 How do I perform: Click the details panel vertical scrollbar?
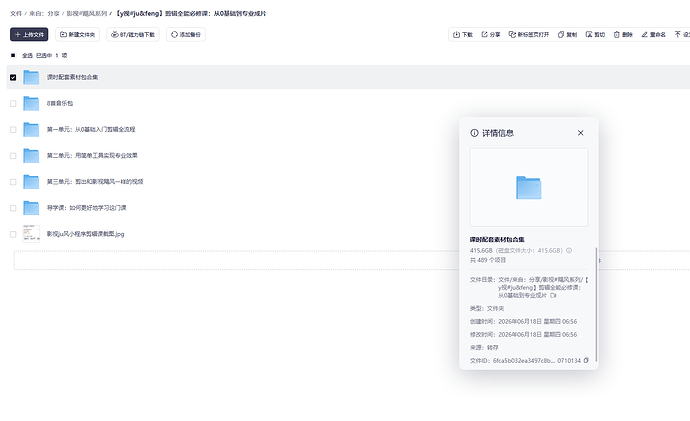596,304
